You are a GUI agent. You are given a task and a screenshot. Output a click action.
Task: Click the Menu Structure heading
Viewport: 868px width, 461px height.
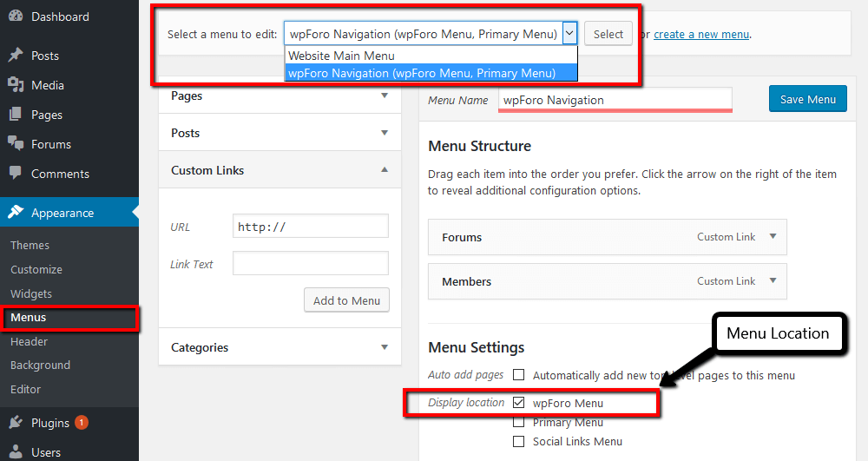point(479,146)
